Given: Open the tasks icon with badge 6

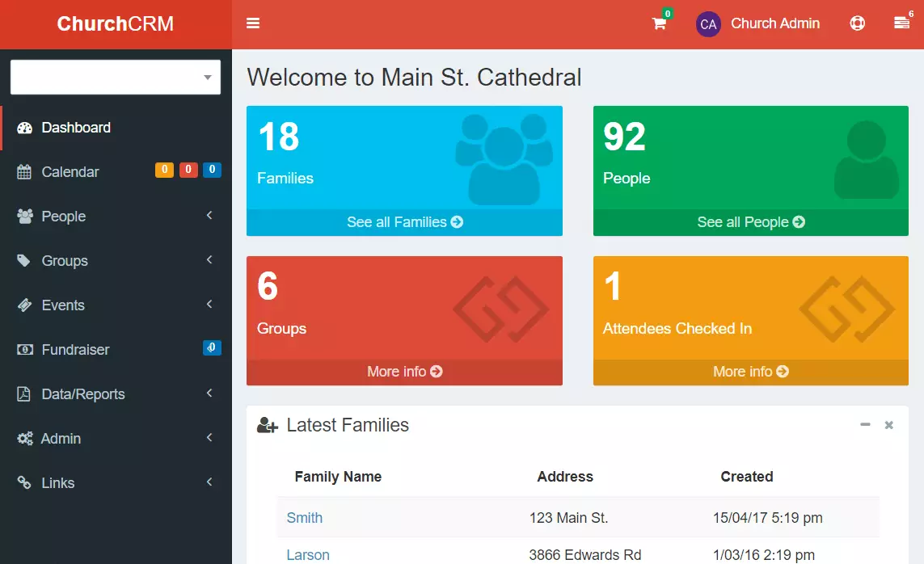Looking at the screenshot, I should (x=901, y=23).
